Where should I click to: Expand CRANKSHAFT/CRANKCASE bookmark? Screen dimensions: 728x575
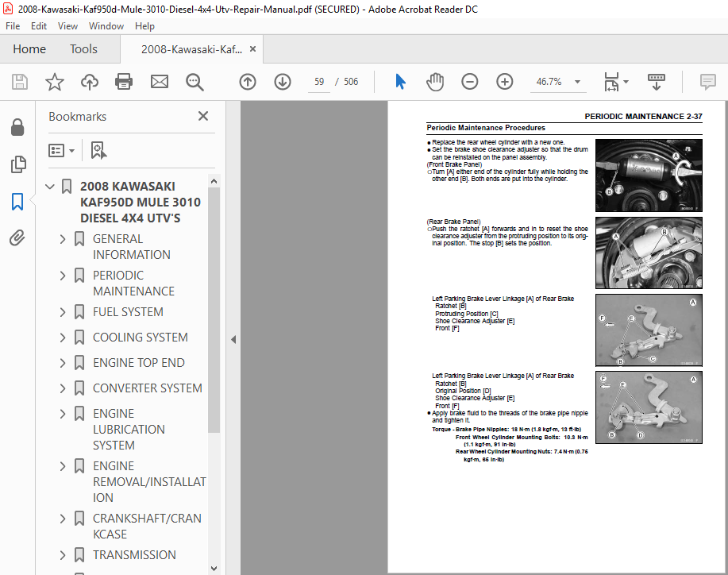tap(63, 519)
